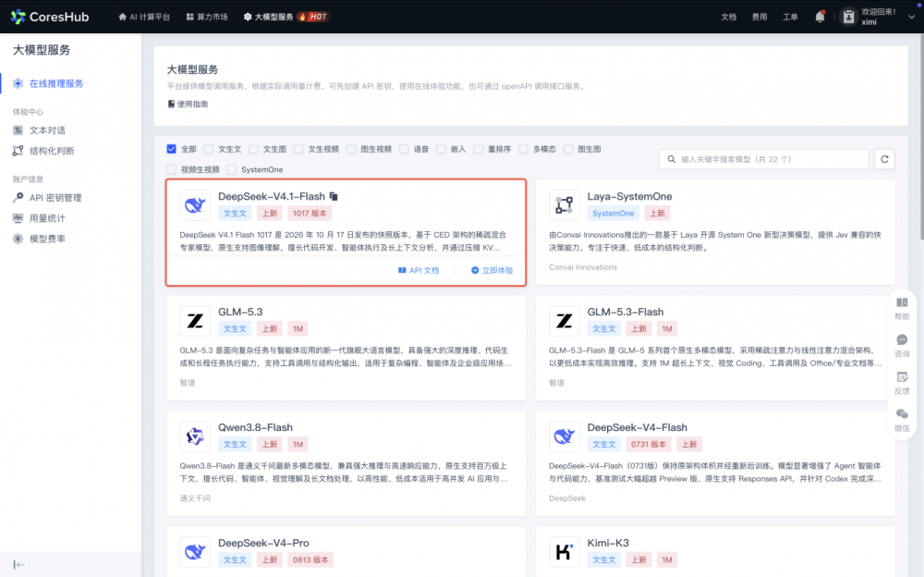Viewport: 924px width, 577px height.
Task: Refresh the model list
Action: click(884, 159)
